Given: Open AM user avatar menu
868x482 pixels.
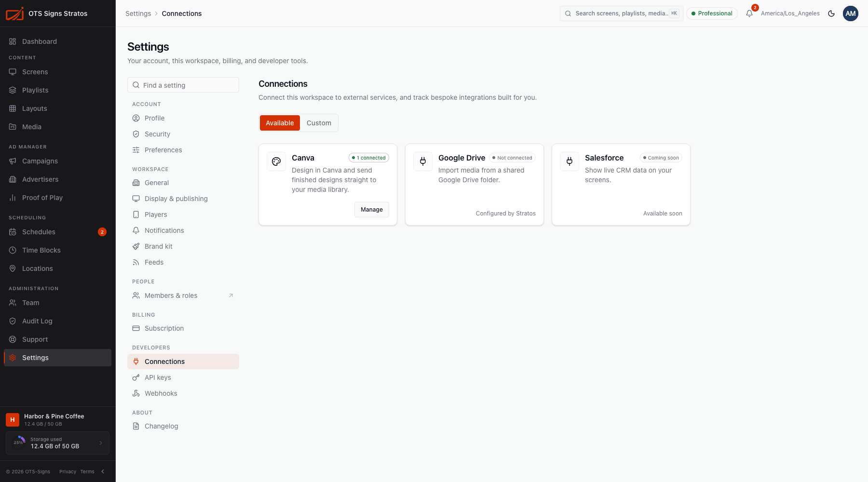Looking at the screenshot, I should click(851, 13).
